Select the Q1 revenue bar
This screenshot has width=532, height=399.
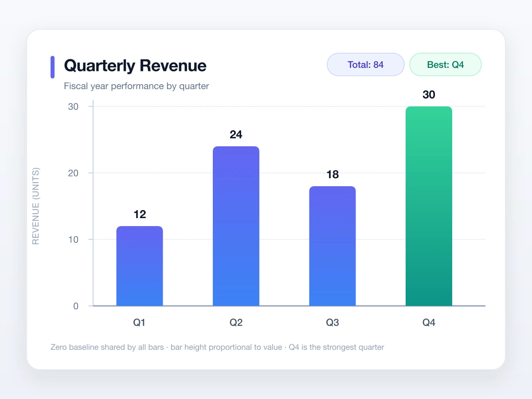[140, 266]
